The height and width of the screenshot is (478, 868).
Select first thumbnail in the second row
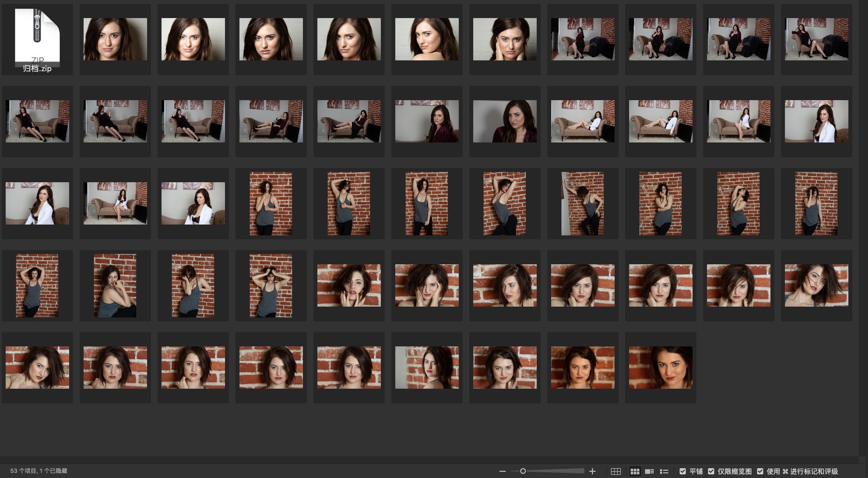tap(37, 121)
